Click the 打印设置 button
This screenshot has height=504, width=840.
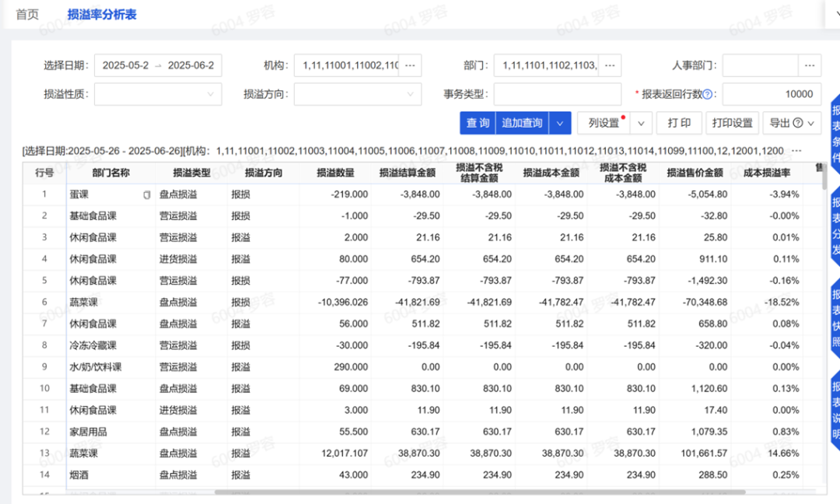click(x=732, y=123)
